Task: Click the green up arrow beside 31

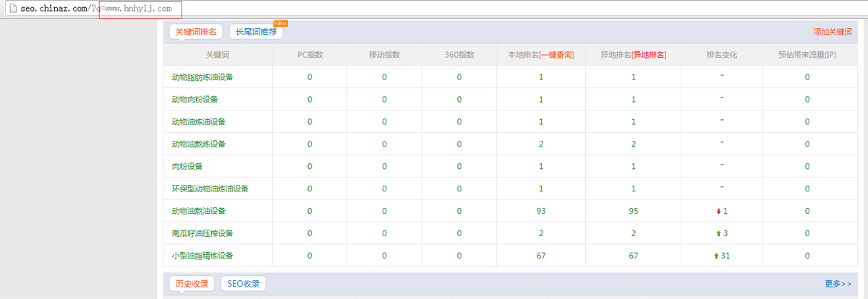Action: [x=716, y=256]
